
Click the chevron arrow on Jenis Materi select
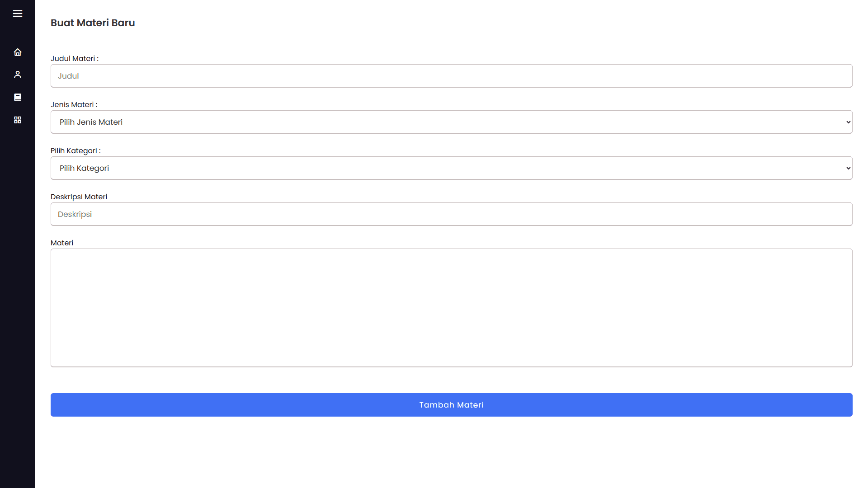tap(848, 122)
